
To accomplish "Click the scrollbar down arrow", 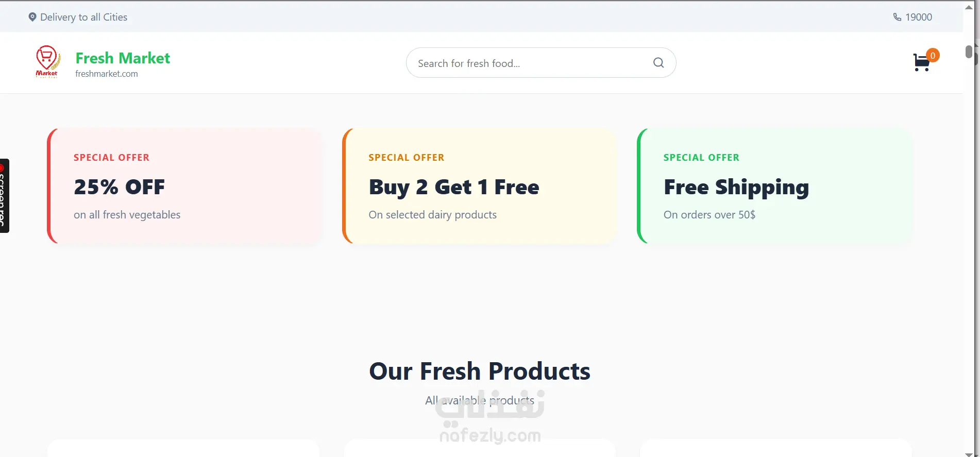I will (x=969, y=454).
